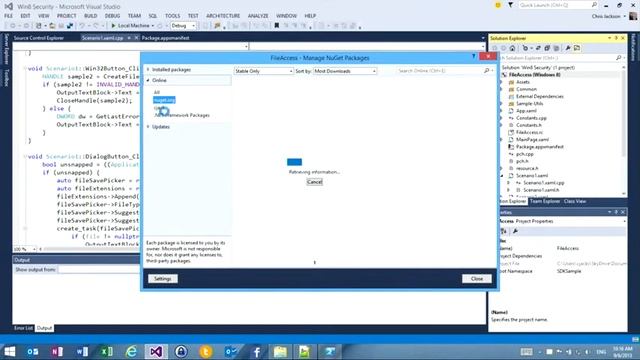Open Excel from the taskbar
Viewport: 640px width, 360px height.
pyautogui.click(x=107, y=351)
